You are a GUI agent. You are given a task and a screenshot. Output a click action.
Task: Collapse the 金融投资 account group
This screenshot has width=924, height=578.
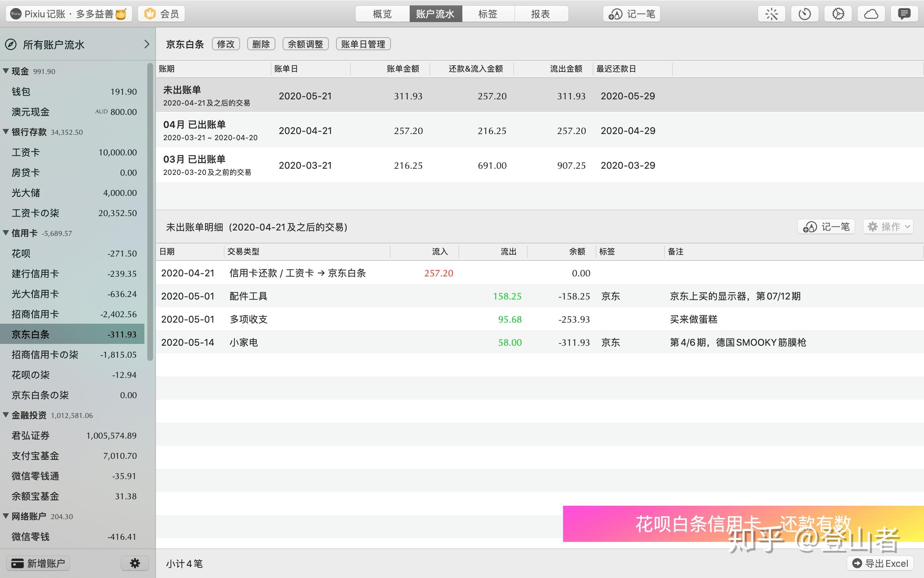tap(6, 415)
